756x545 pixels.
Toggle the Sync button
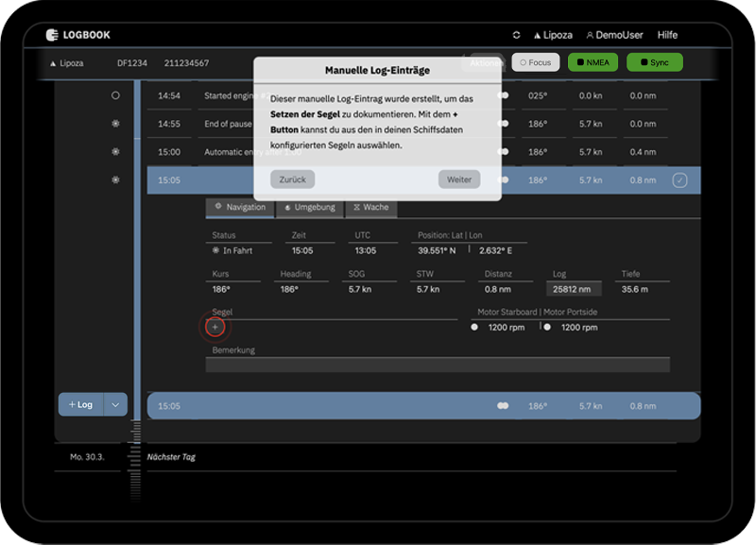point(655,62)
